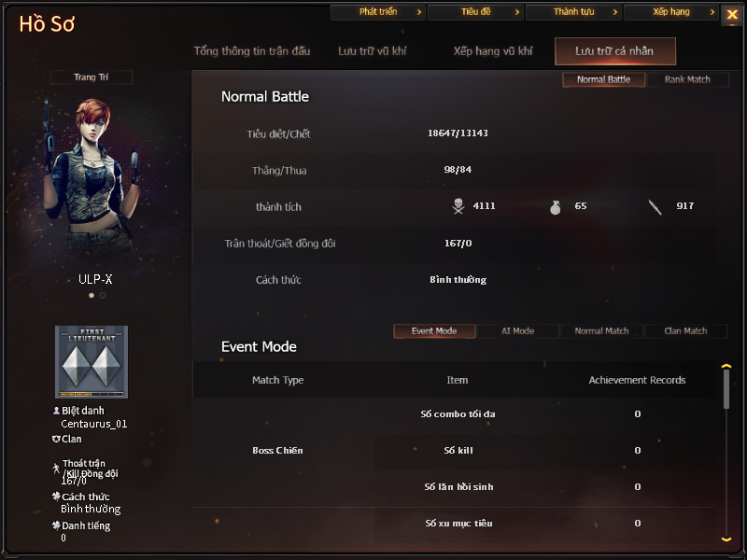Click the skull headshot kills icon
This screenshot has width=747, height=560.
tap(458, 206)
